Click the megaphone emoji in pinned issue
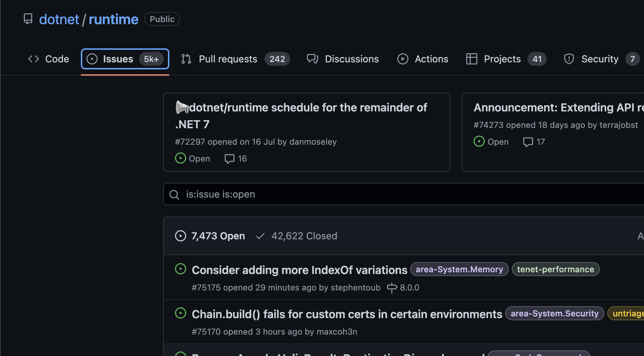Screen dimensions: 644x356 [x=182, y=107]
